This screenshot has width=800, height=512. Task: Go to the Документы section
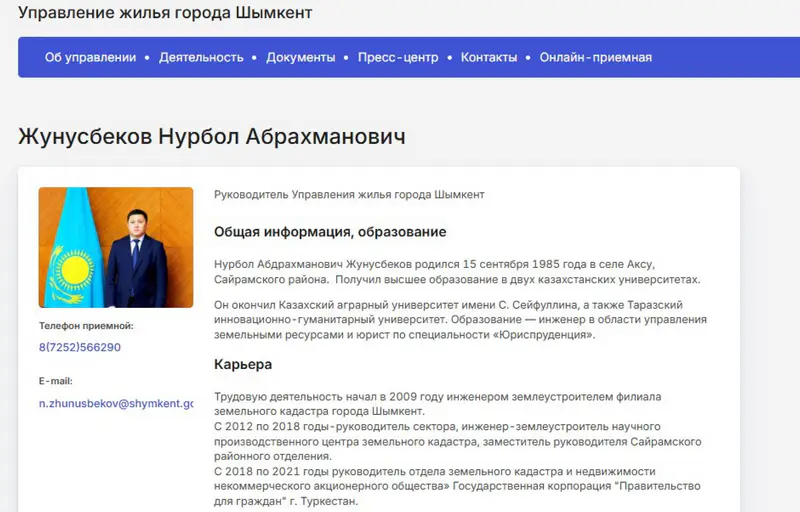point(300,57)
